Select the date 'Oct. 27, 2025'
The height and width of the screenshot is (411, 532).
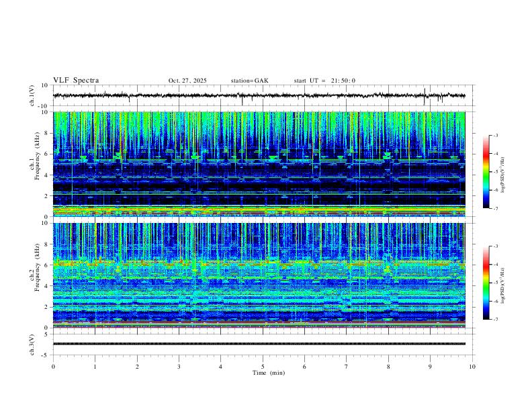187,81
